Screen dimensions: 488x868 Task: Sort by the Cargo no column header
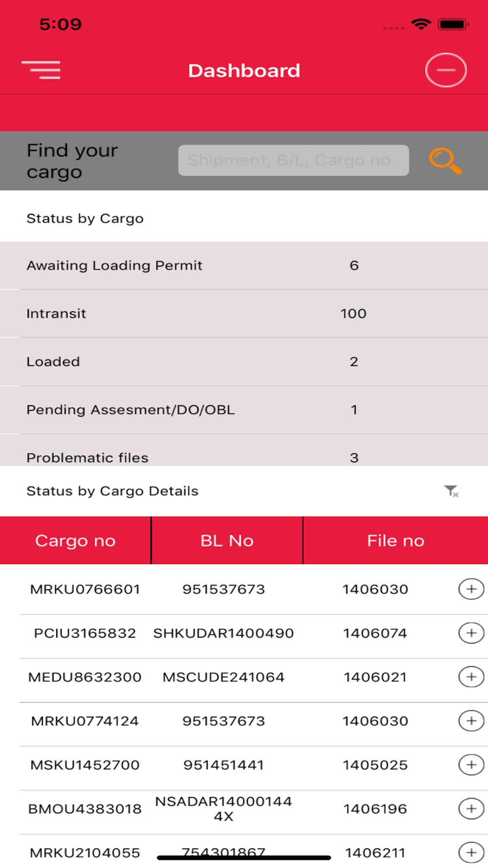point(75,540)
